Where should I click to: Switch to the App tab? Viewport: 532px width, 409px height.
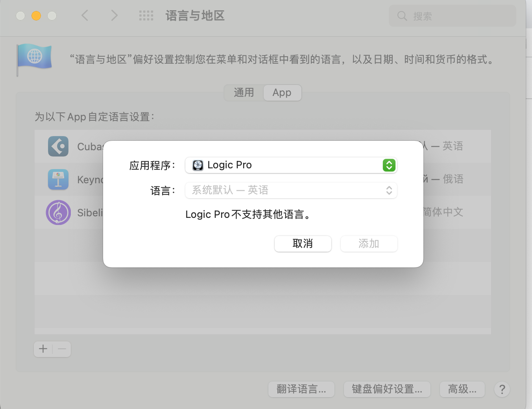point(282,93)
